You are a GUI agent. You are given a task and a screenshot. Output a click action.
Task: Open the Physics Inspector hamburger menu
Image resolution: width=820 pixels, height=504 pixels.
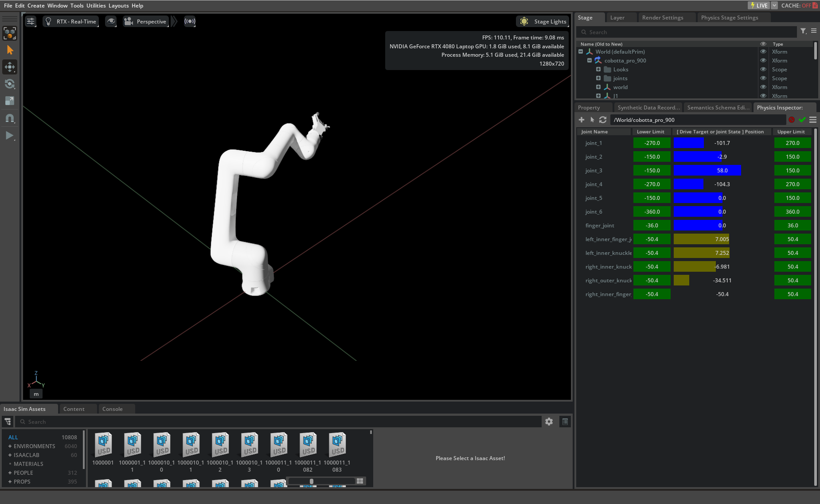click(x=813, y=120)
